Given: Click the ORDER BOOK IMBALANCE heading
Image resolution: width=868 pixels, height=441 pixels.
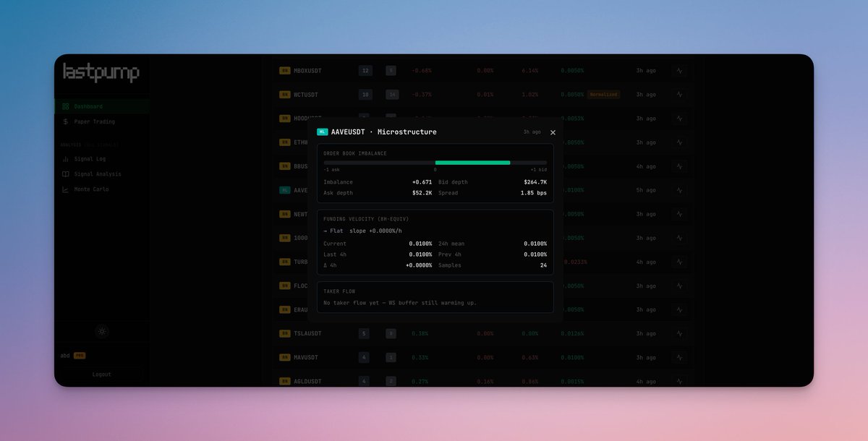Looking at the screenshot, I should click(355, 153).
